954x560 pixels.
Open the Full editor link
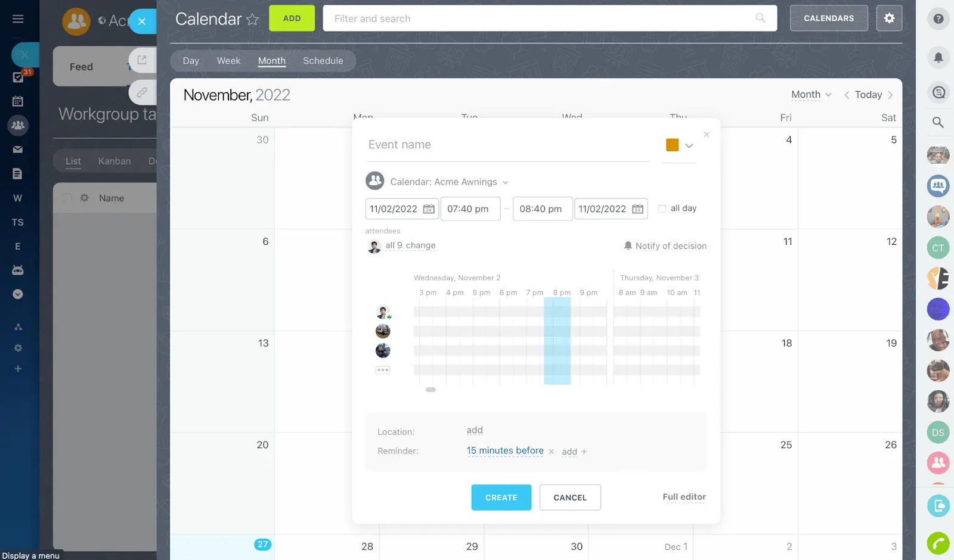(684, 497)
